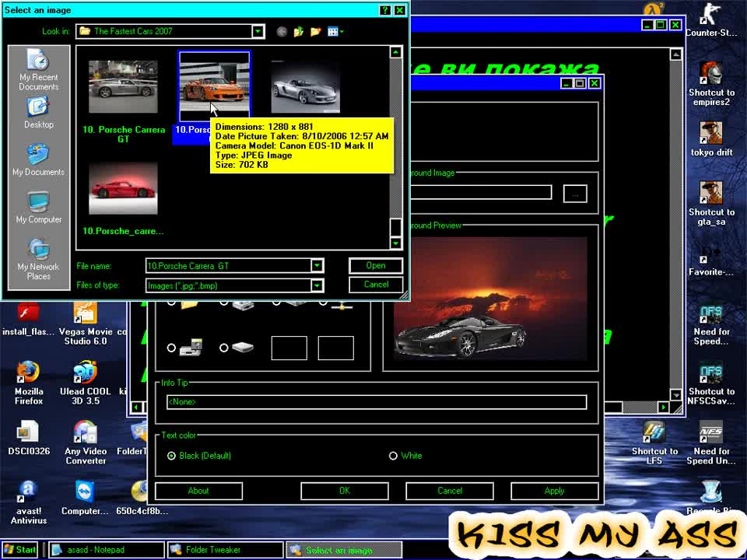Switch to asasd - Notepad in taskbar
This screenshot has width=747, height=560.
(x=106, y=550)
